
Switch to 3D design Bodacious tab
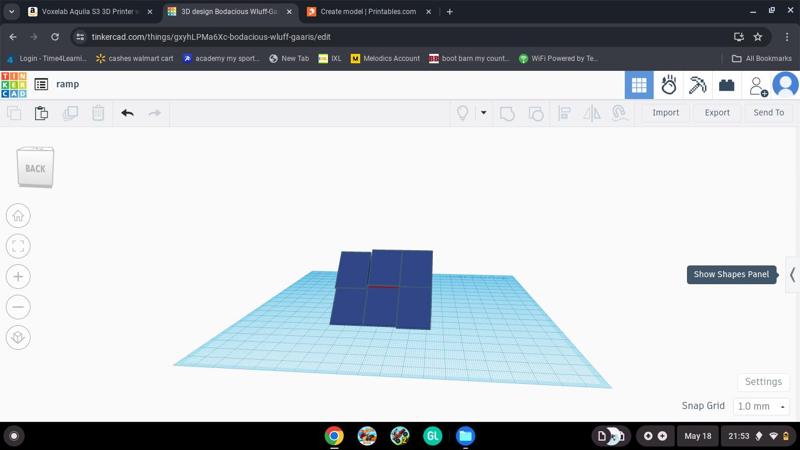coord(229,11)
